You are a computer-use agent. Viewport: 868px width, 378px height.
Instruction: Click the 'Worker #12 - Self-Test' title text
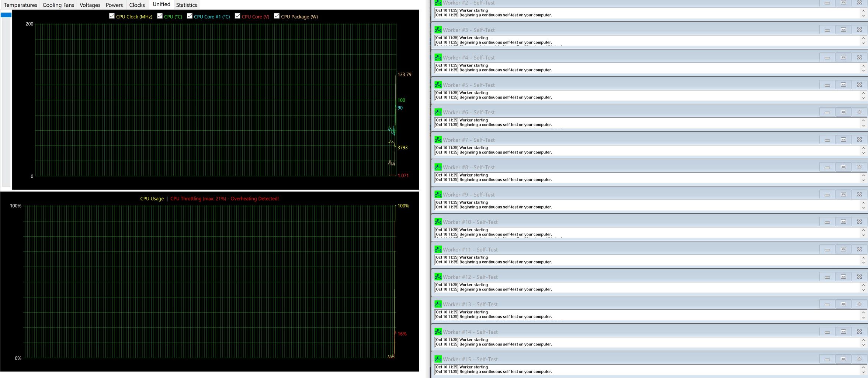coord(470,277)
